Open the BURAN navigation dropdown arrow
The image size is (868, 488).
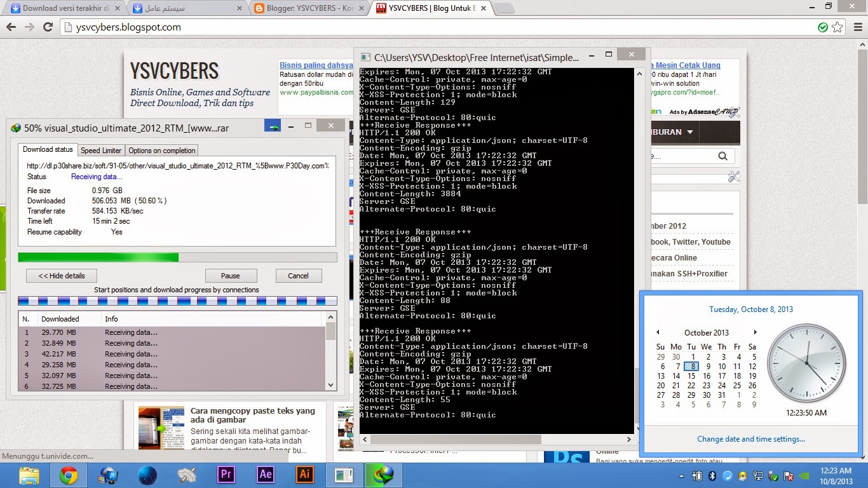(x=690, y=132)
